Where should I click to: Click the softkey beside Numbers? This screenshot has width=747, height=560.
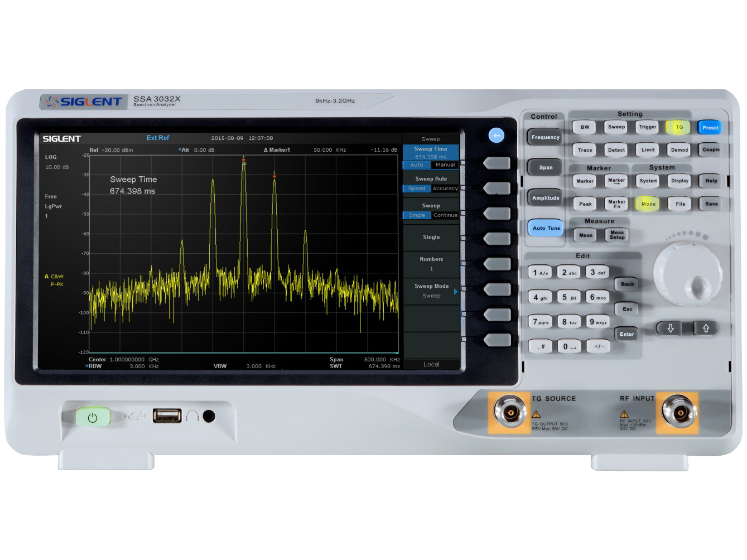point(497,264)
